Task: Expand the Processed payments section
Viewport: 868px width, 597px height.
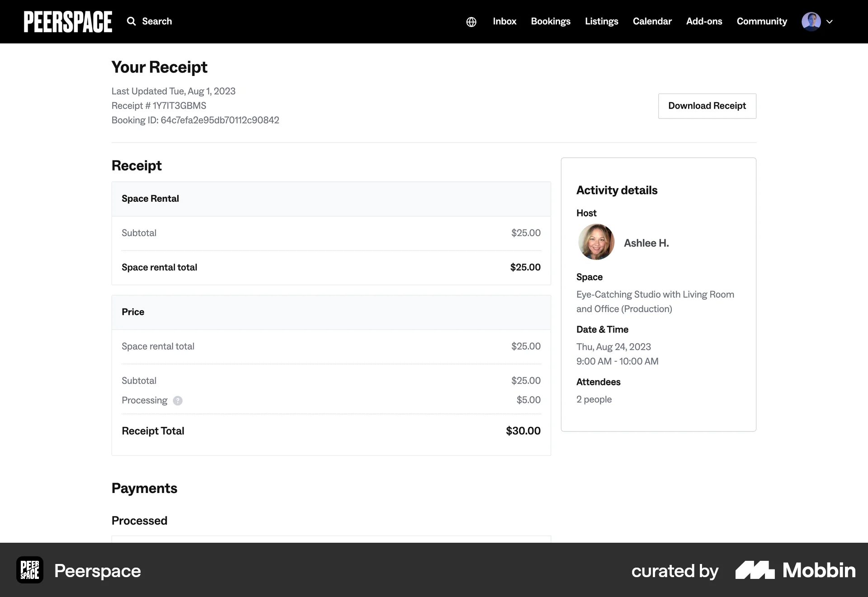Action: click(139, 521)
